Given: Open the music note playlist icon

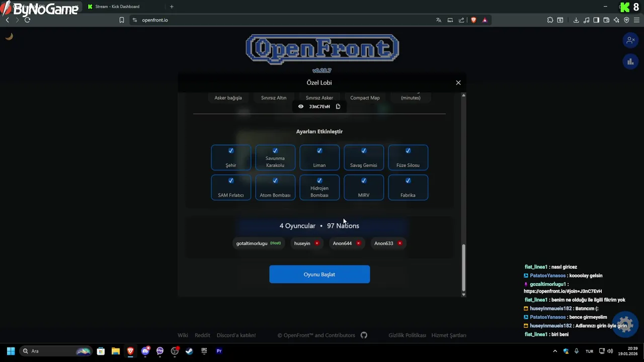Looking at the screenshot, I should (586, 20).
